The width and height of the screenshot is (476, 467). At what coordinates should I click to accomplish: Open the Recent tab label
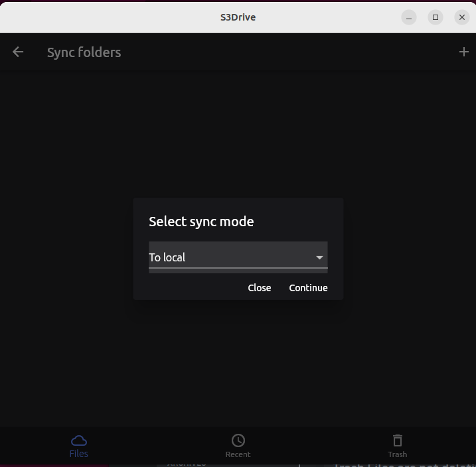pos(238,455)
